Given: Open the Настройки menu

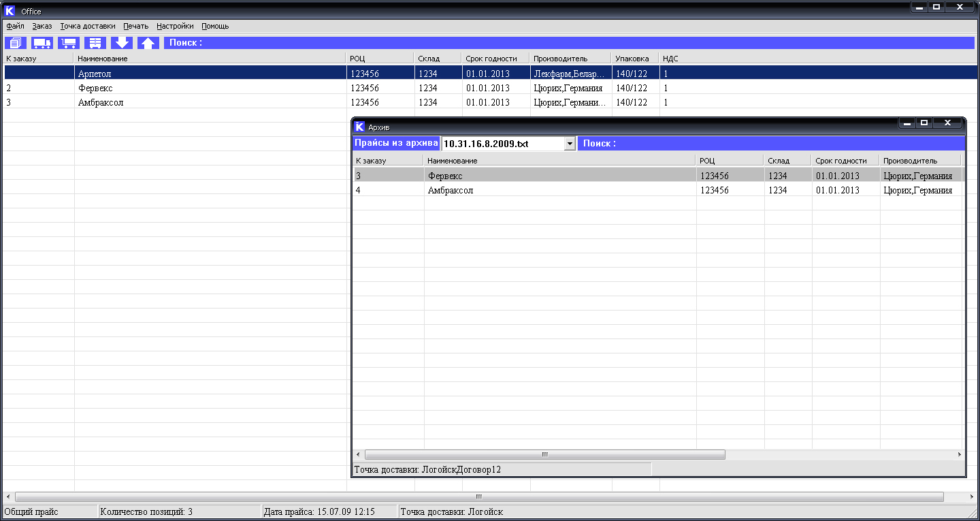Looking at the screenshot, I should pos(175,26).
